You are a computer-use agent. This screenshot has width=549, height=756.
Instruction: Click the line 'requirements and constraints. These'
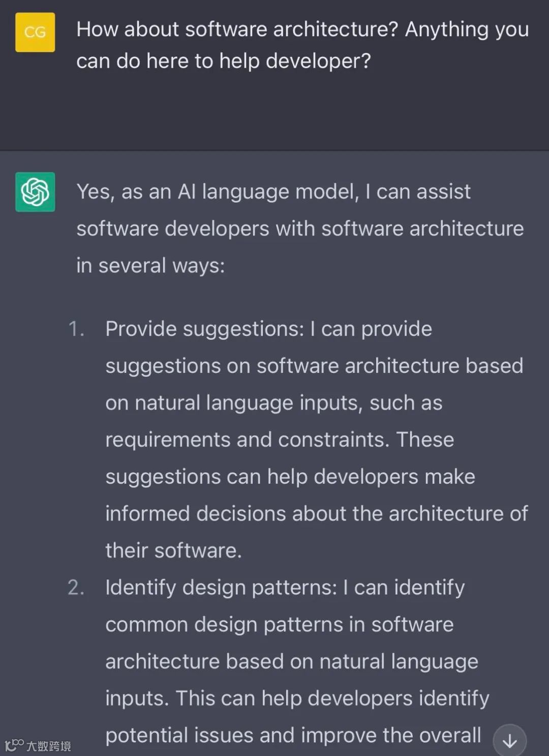[280, 440]
